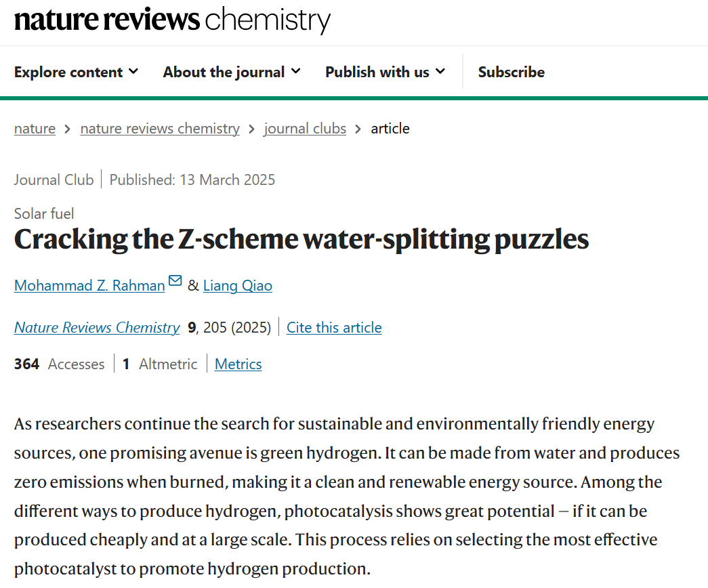Click Cite this article
708x588 pixels.
tap(334, 328)
